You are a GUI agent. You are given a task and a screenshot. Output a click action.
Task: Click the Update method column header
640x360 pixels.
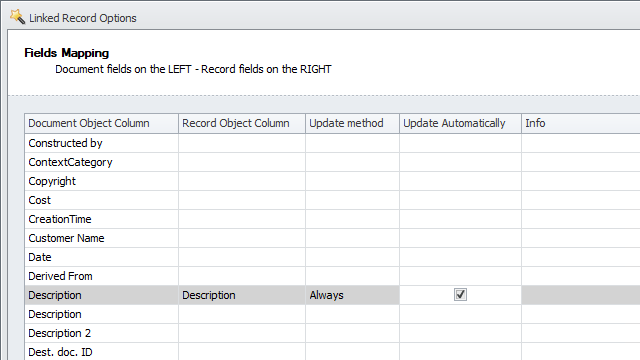(x=352, y=123)
